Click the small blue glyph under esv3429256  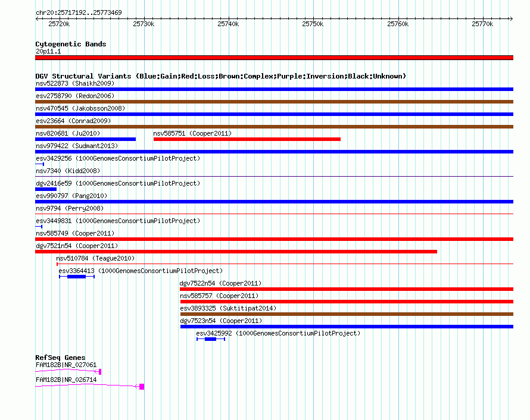point(39,164)
